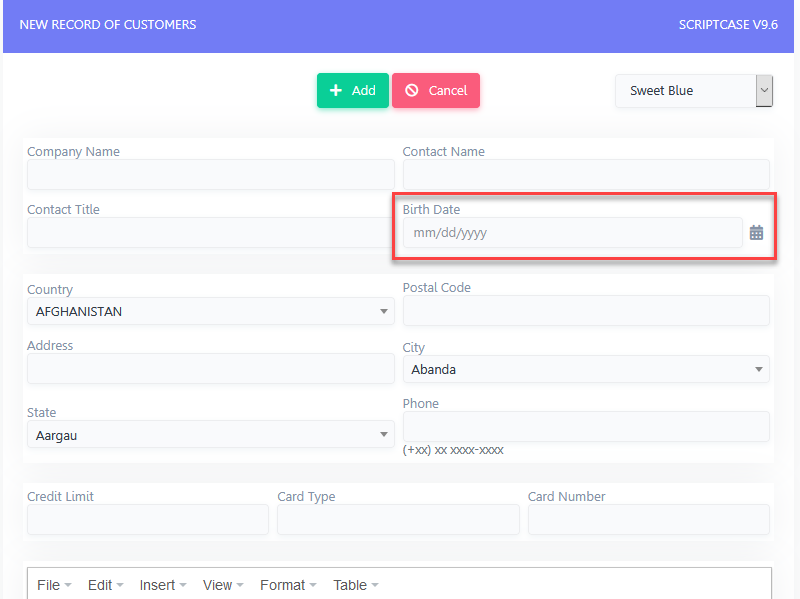The image size is (800, 599).
Task: Click into the Card Number field
Action: click(x=648, y=519)
